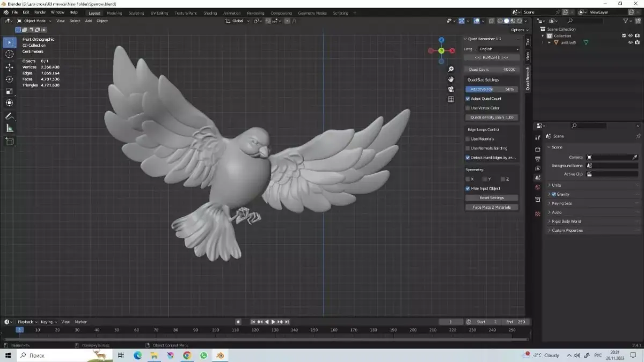The image size is (644, 362).
Task: Select the Rotate tool
Action: pyautogui.click(x=10, y=79)
